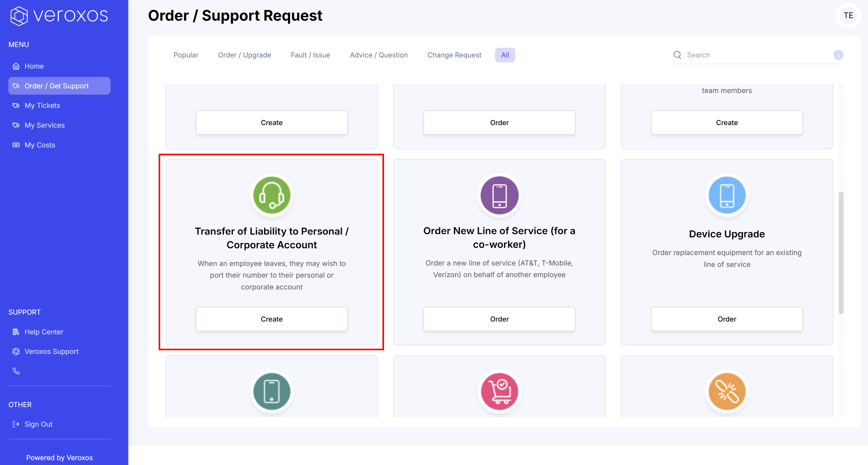Click the blue phone Device Upgrade icon
Image resolution: width=868 pixels, height=465 pixels.
(x=727, y=195)
